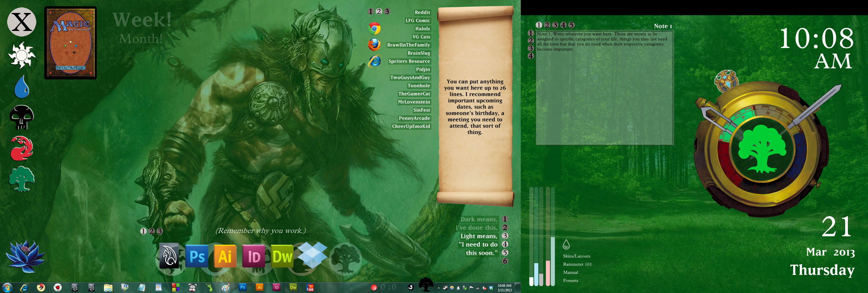Toggle to-do item 3 beside 'Light means,'
The height and width of the screenshot is (293, 868).
tap(505, 236)
